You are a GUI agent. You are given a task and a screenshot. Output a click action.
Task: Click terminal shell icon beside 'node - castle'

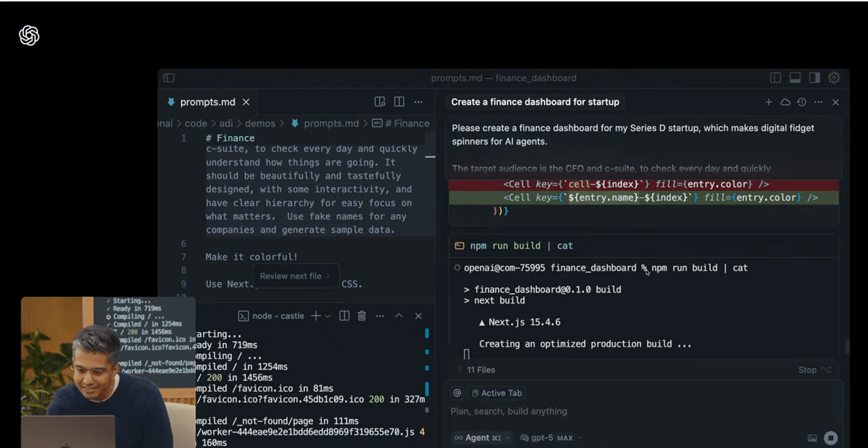244,316
